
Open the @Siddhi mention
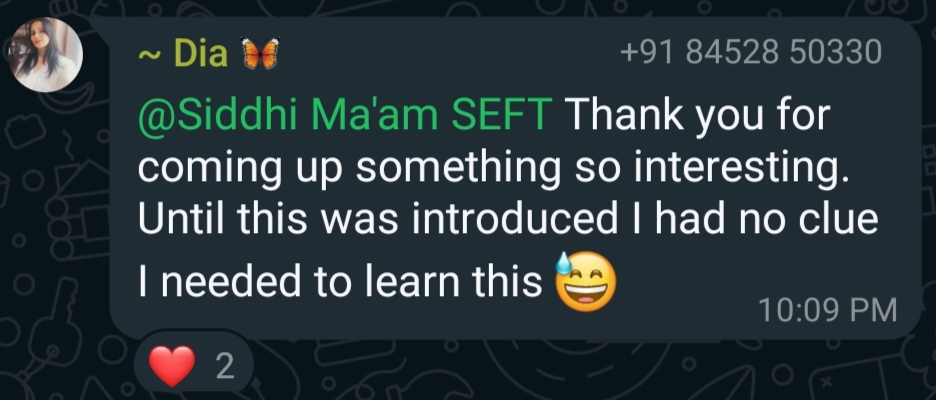point(216,117)
